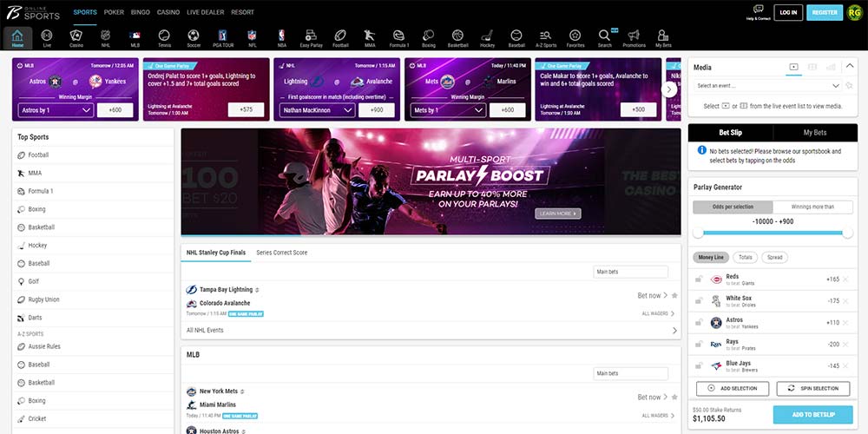Show next promo cards with arrow
Image resolution: width=868 pixels, height=434 pixels.
pos(668,89)
